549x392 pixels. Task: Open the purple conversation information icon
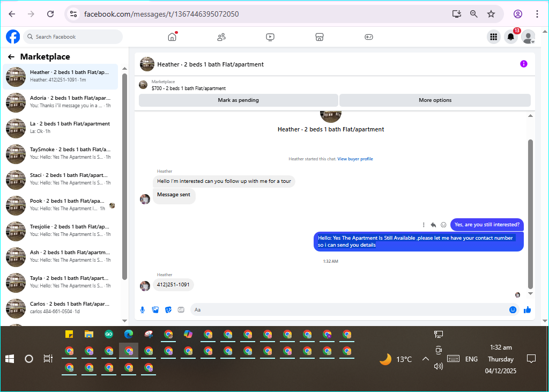click(523, 64)
